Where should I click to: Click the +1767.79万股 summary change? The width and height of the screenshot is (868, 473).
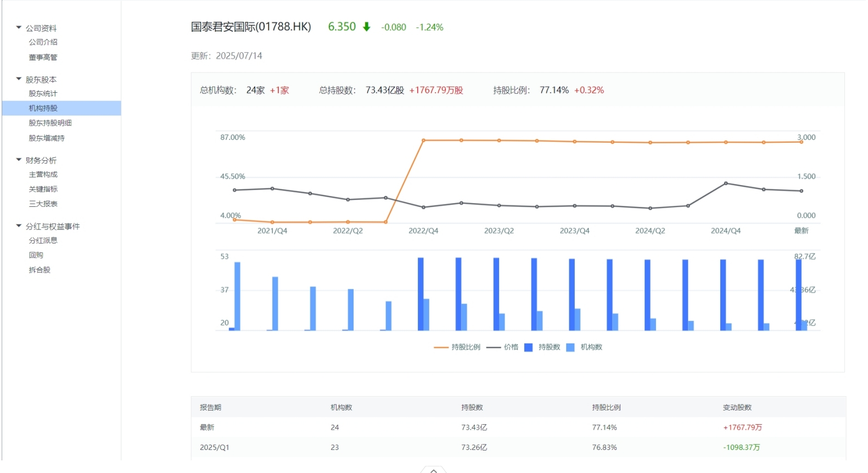pos(436,91)
